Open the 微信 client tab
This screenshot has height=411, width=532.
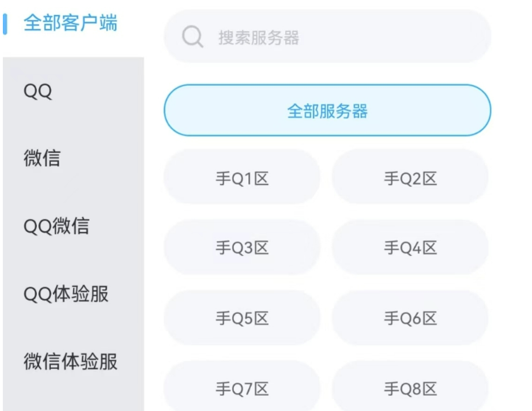(x=42, y=159)
